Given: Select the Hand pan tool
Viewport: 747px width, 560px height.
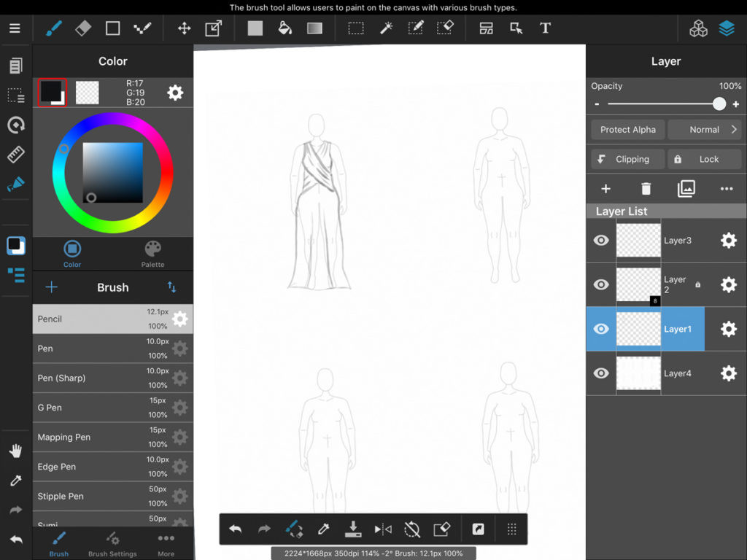Looking at the screenshot, I should (x=16, y=451).
